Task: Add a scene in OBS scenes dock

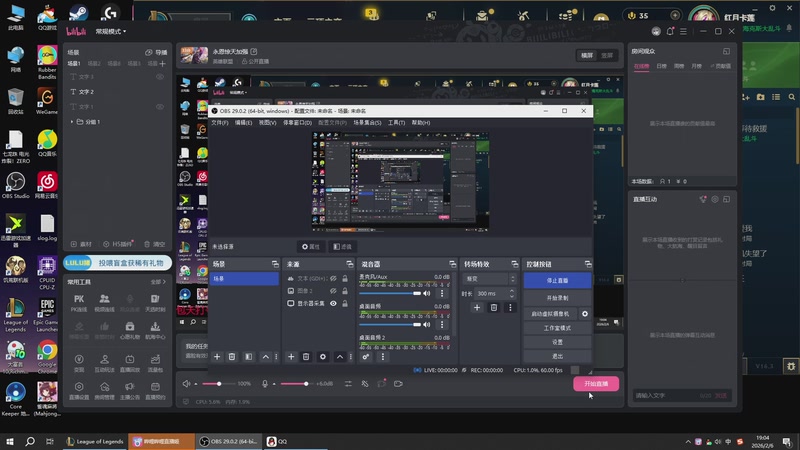Action: tap(217, 357)
